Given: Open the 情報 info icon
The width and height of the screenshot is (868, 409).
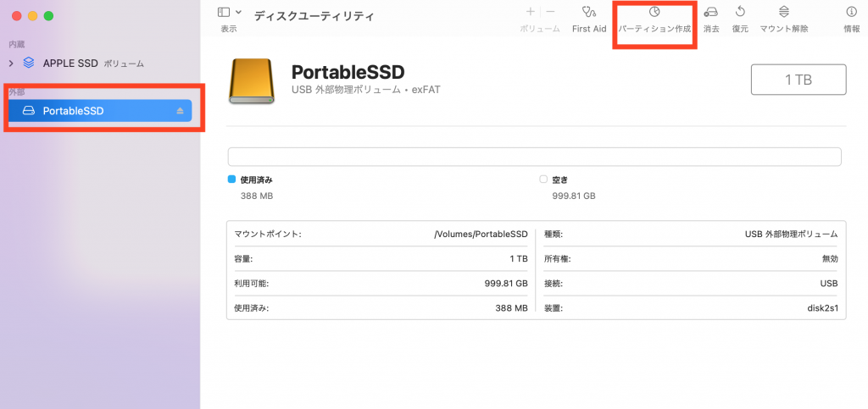Looking at the screenshot, I should coord(851,12).
